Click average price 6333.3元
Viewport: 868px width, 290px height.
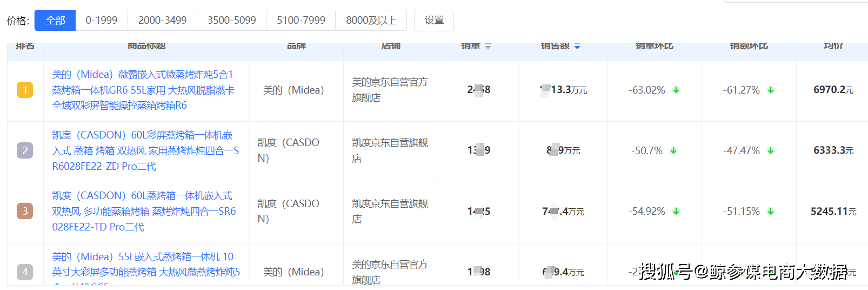point(833,150)
